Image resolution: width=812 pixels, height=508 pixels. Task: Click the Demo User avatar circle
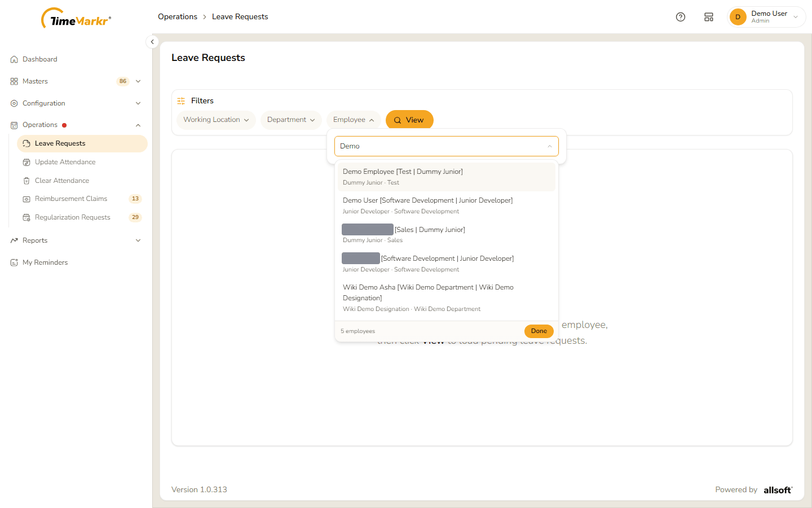(x=738, y=17)
